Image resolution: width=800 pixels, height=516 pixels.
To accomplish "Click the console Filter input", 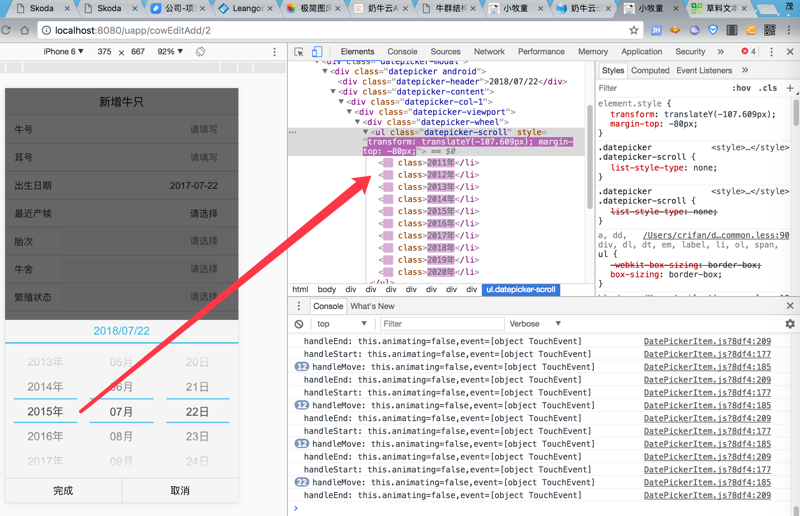I will [442, 324].
